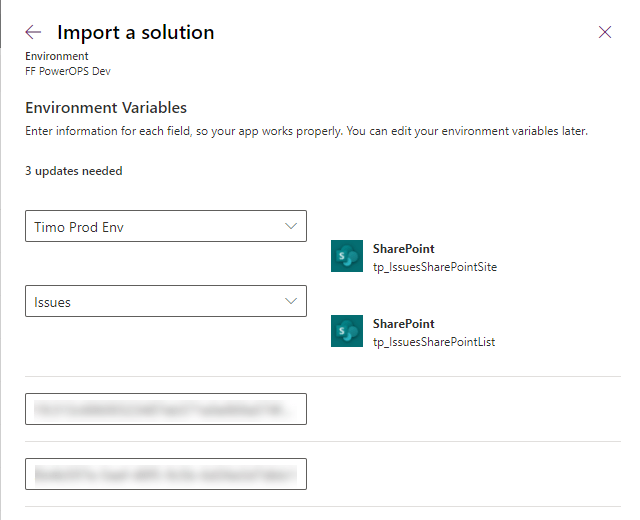Click the SharePoint icon for tp_IssuesSharePointSite
Viewport: 640px width, 520px height.
tap(346, 257)
